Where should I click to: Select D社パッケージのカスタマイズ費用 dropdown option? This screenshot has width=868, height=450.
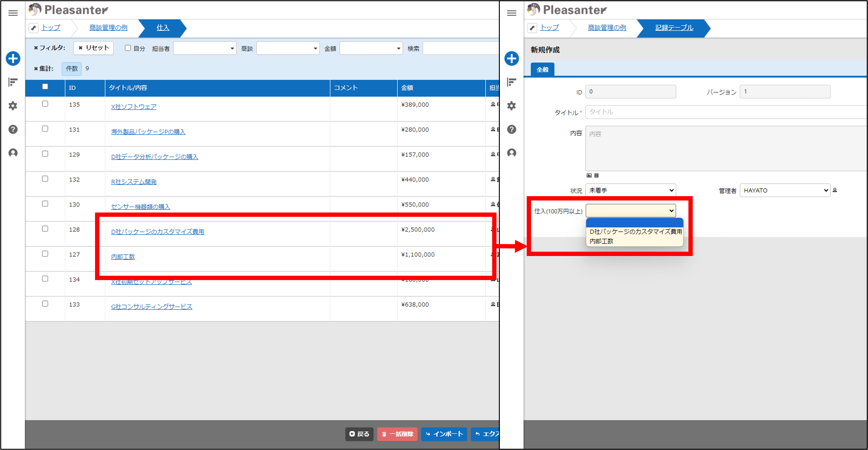(x=635, y=232)
